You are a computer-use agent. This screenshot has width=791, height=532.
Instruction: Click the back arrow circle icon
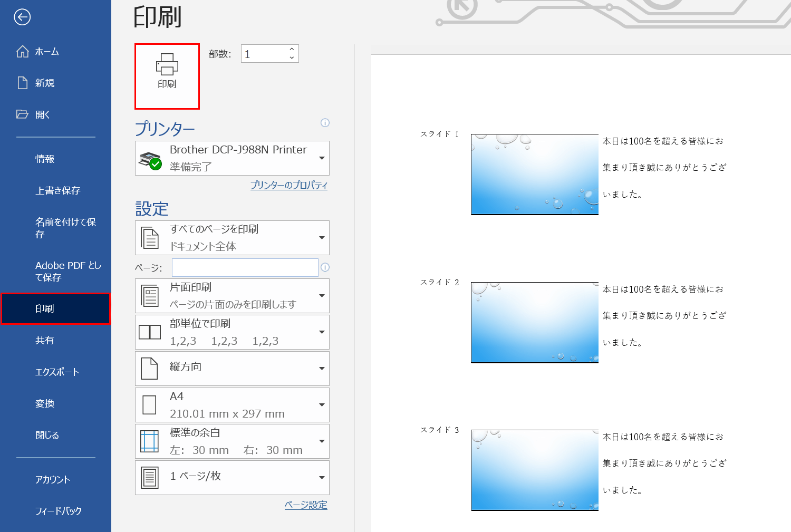coord(22,17)
